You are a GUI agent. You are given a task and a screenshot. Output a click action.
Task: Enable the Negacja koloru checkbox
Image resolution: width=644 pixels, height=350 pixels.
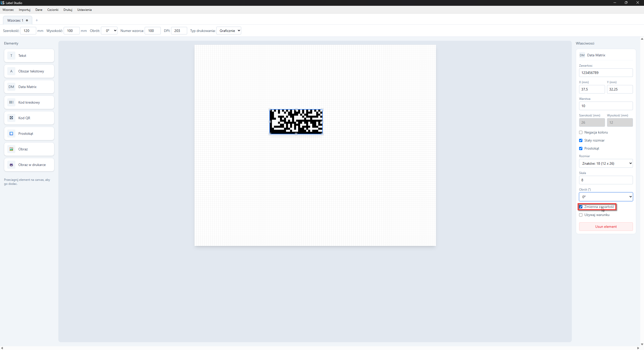coord(581,132)
